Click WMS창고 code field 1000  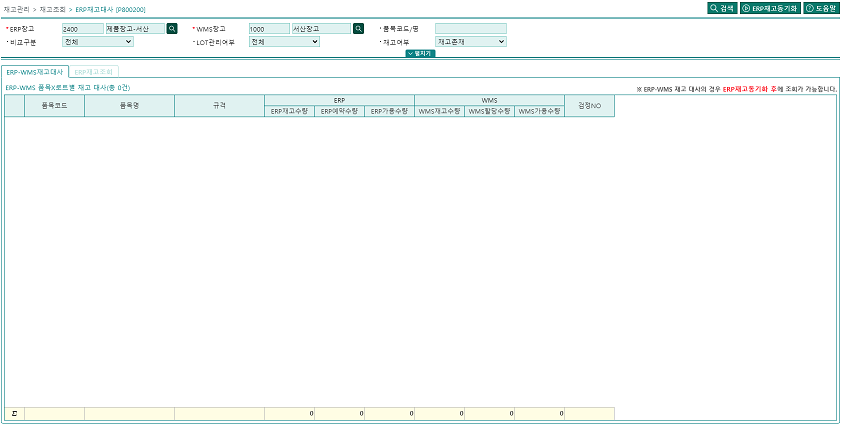[269, 28]
